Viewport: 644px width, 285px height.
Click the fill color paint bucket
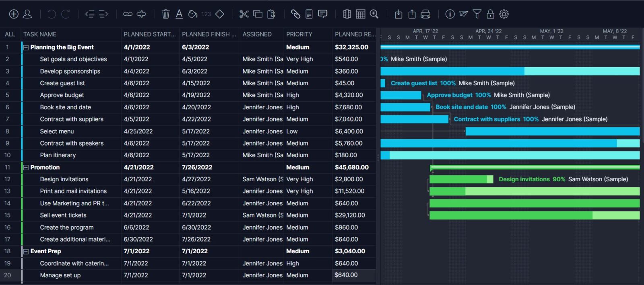coord(193,14)
